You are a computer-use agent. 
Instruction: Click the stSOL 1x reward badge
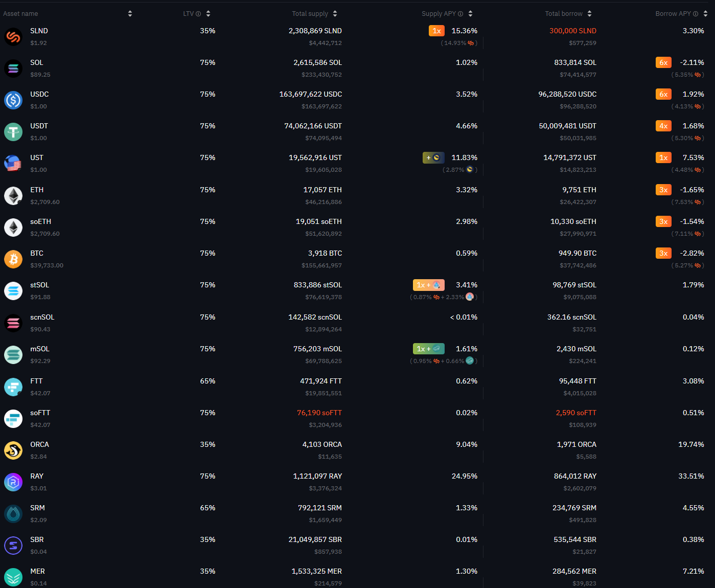(429, 285)
